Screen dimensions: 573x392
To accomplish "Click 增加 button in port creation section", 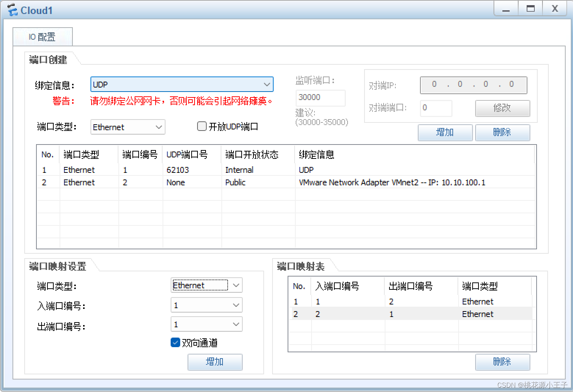I will [445, 132].
